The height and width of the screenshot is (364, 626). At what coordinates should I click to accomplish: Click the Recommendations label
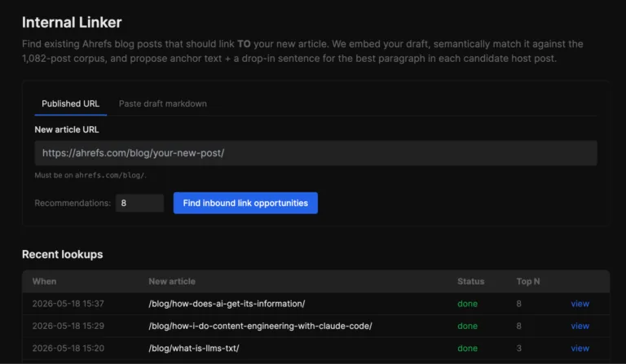pyautogui.click(x=73, y=203)
